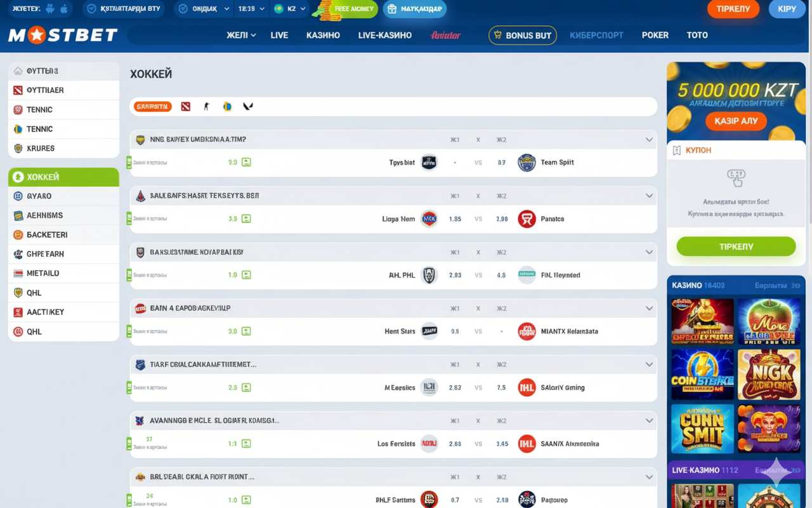Open the Coin Smit casino game thumbnail
The height and width of the screenshot is (508, 812).
coord(702,429)
